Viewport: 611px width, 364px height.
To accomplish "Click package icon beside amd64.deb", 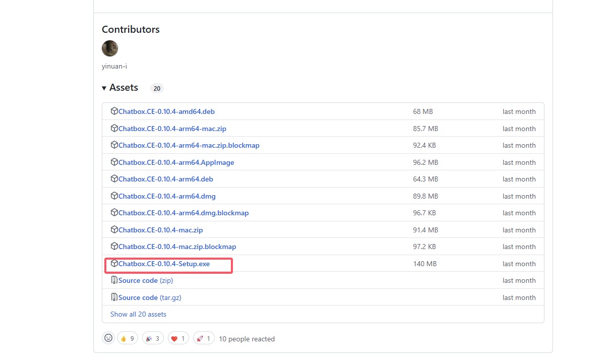I will coord(114,111).
